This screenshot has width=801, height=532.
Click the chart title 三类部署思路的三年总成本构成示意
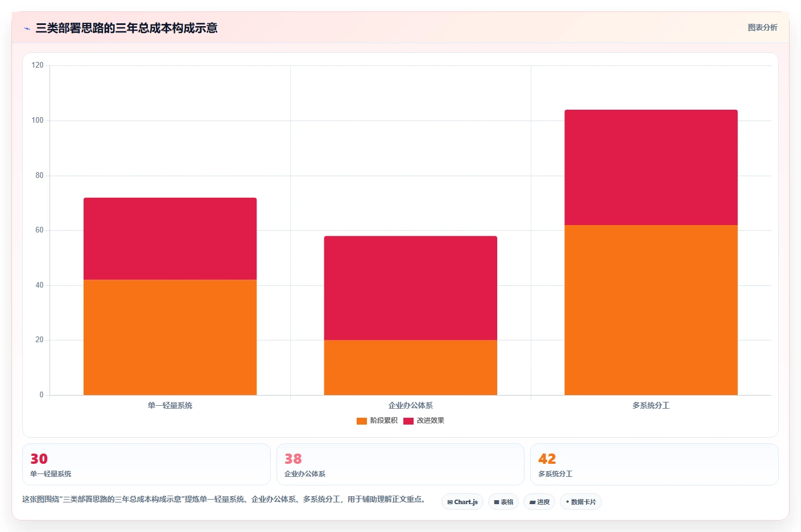tap(126, 28)
